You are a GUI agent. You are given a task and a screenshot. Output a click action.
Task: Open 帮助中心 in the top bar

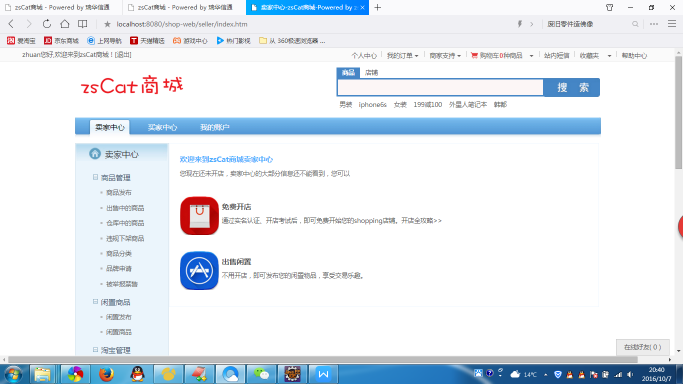[x=634, y=55]
